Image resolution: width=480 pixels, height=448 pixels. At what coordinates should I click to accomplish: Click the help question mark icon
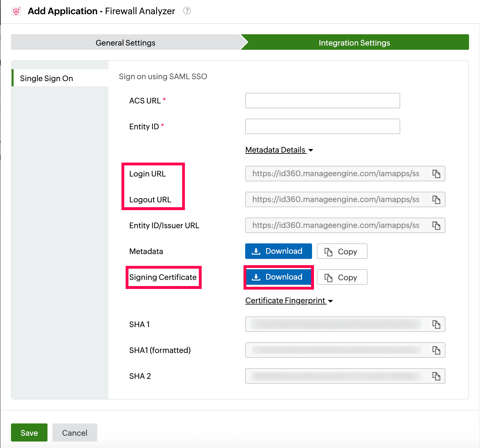(x=187, y=11)
